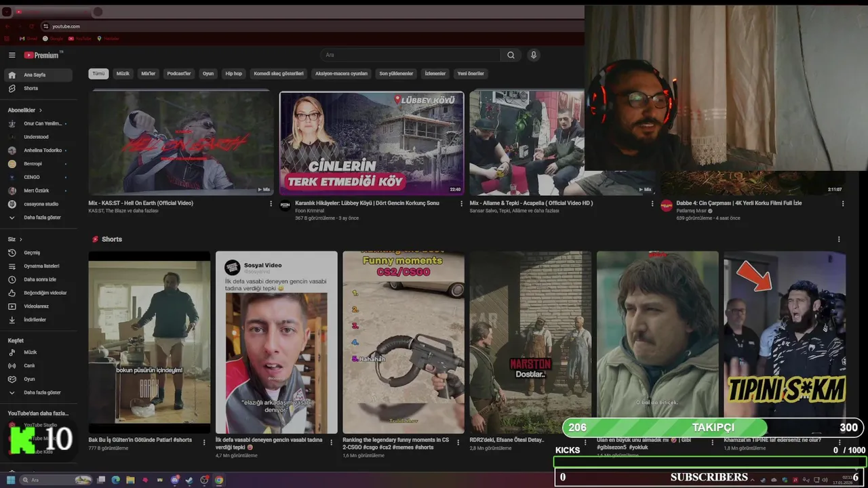Open options for Dabbe 4 video
868x488 pixels.
pos(843,203)
